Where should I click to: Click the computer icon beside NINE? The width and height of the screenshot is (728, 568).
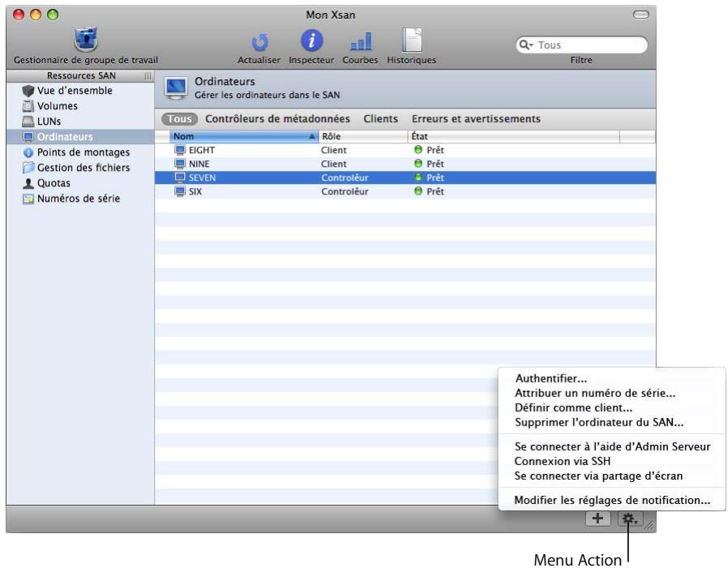(x=180, y=164)
